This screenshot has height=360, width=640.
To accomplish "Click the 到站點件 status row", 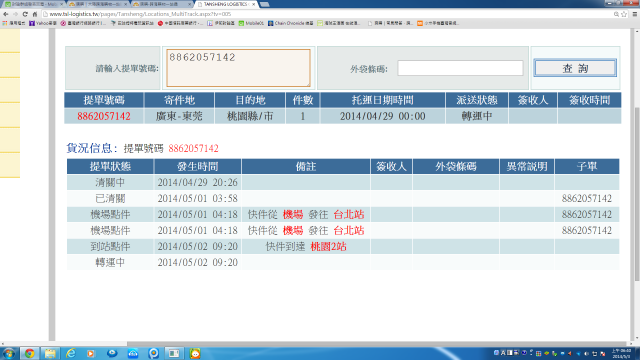I will 343,247.
